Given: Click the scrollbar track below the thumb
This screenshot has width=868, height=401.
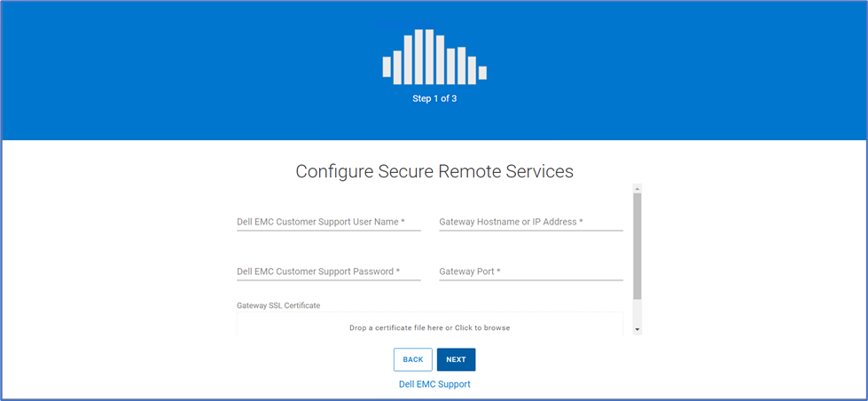Looking at the screenshot, I should tap(637, 312).
